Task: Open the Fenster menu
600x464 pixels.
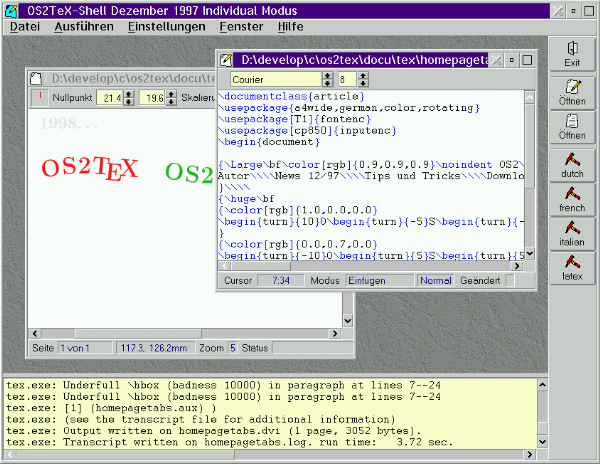Action: [x=241, y=27]
